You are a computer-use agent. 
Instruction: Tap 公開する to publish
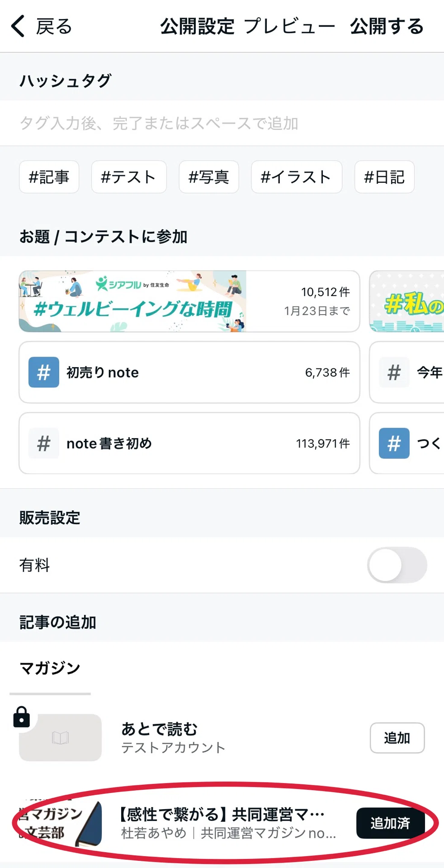tap(387, 26)
